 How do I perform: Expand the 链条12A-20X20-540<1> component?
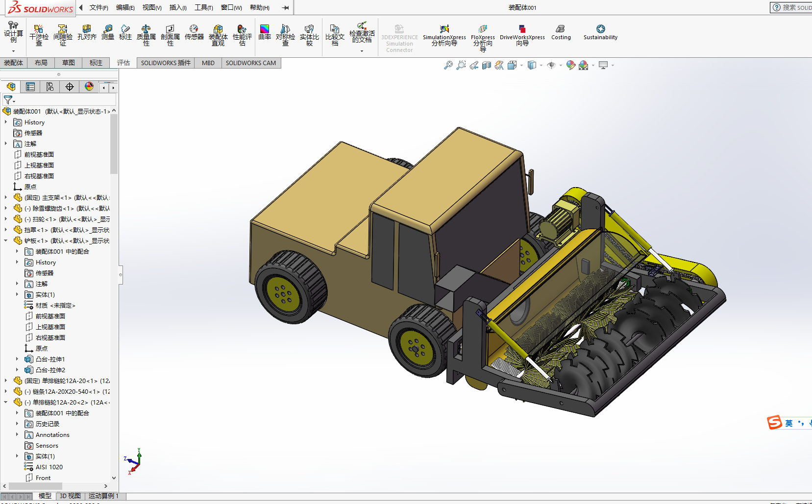[6, 391]
